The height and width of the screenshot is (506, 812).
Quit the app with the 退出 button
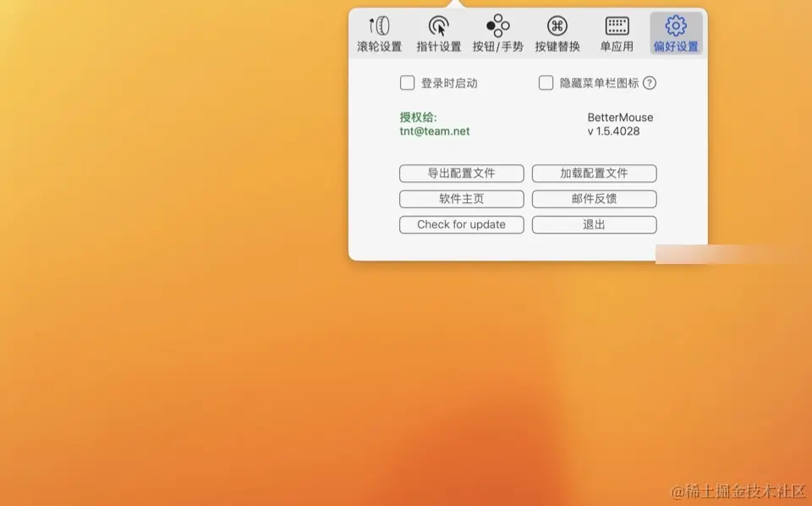pos(594,224)
